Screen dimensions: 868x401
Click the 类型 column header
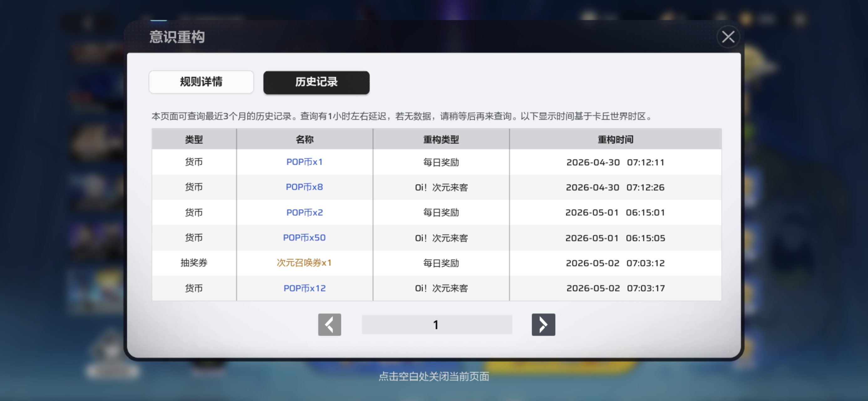coord(194,139)
